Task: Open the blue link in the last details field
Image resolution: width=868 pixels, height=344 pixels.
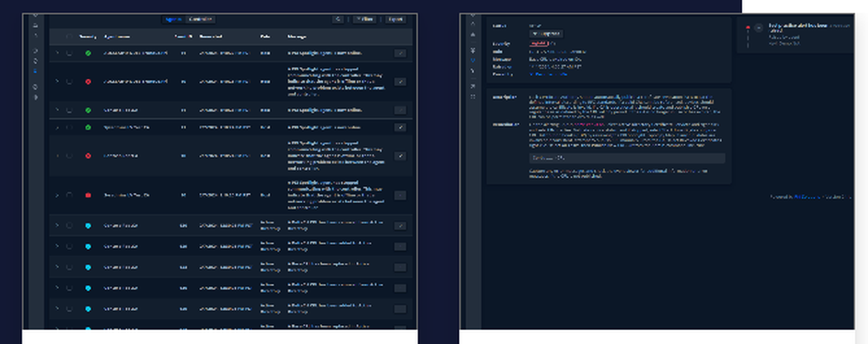Action: tap(549, 74)
